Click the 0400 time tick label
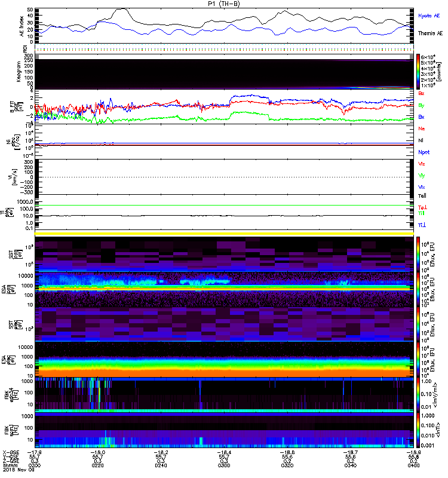448x478 pixels. click(x=413, y=465)
